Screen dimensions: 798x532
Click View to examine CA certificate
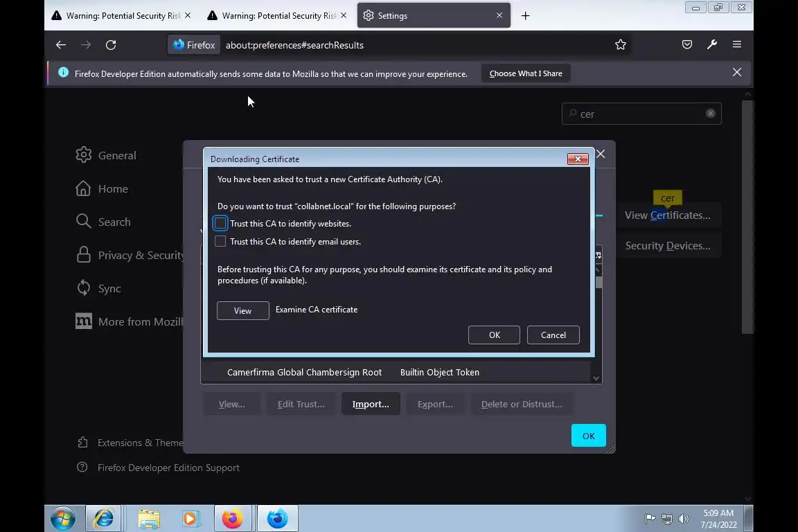coord(242,310)
